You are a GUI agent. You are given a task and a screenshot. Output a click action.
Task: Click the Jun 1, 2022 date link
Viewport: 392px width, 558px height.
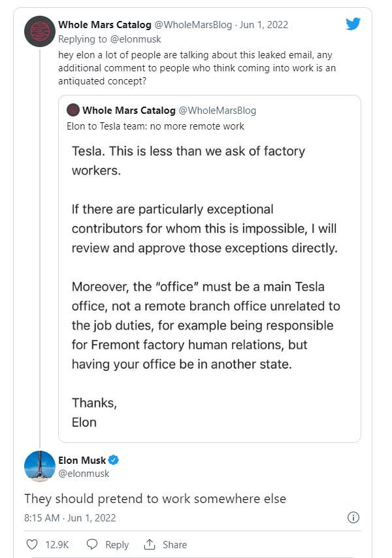tap(264, 25)
